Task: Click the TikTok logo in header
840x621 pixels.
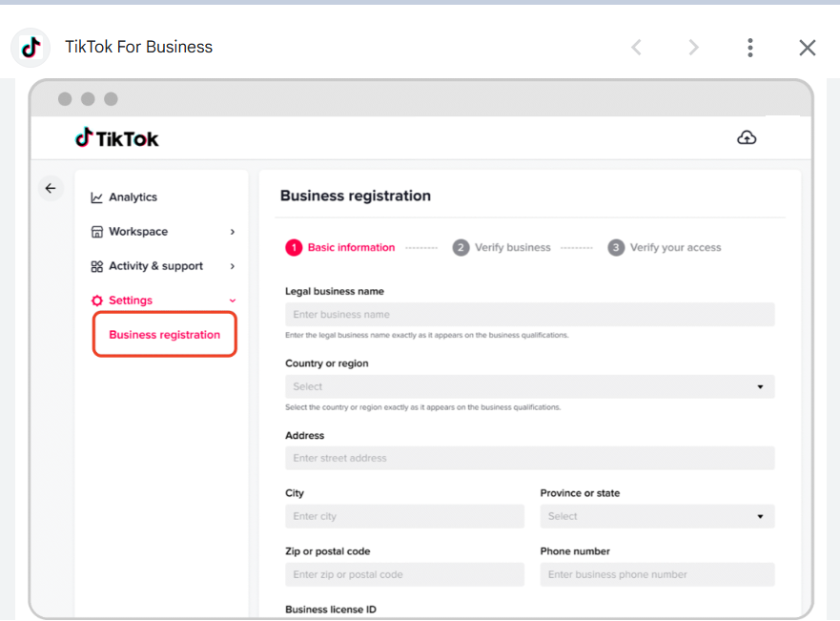Action: coord(116,138)
